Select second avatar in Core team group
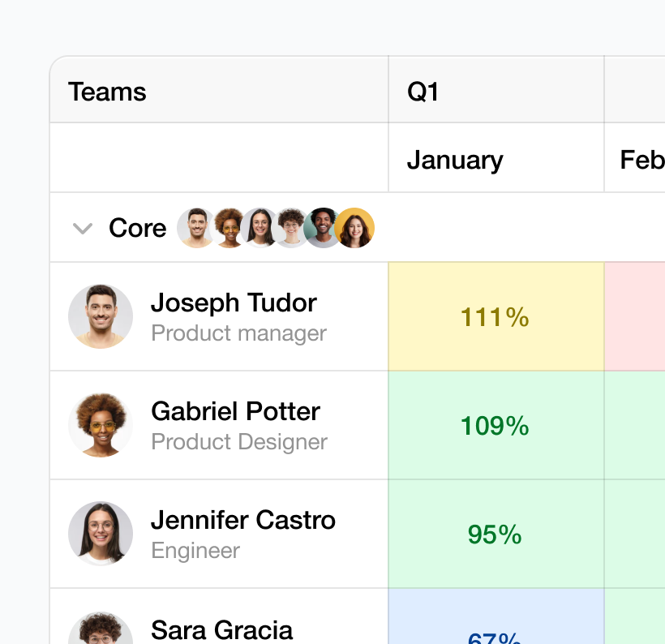Screen dimensions: 665x644 [229, 228]
